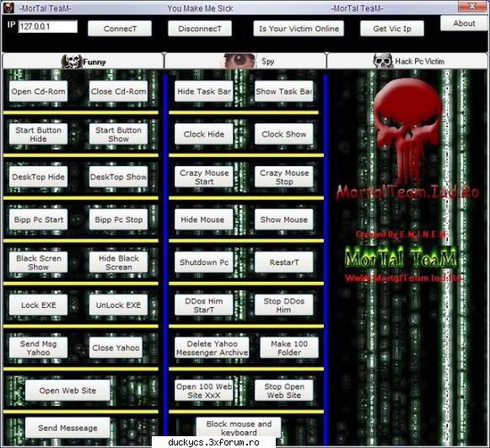Open the About button
Viewport: 490px width, 448px height.
[x=464, y=23]
